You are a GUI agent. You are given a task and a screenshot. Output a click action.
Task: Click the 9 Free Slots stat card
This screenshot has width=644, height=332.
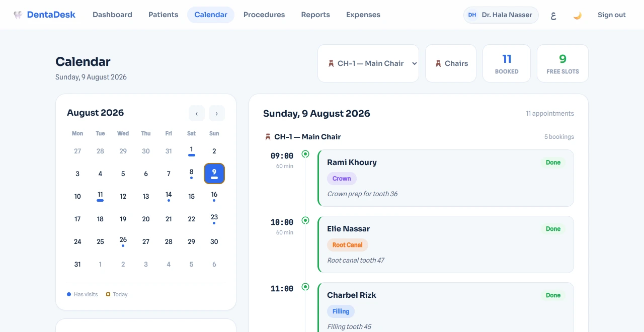pyautogui.click(x=562, y=63)
